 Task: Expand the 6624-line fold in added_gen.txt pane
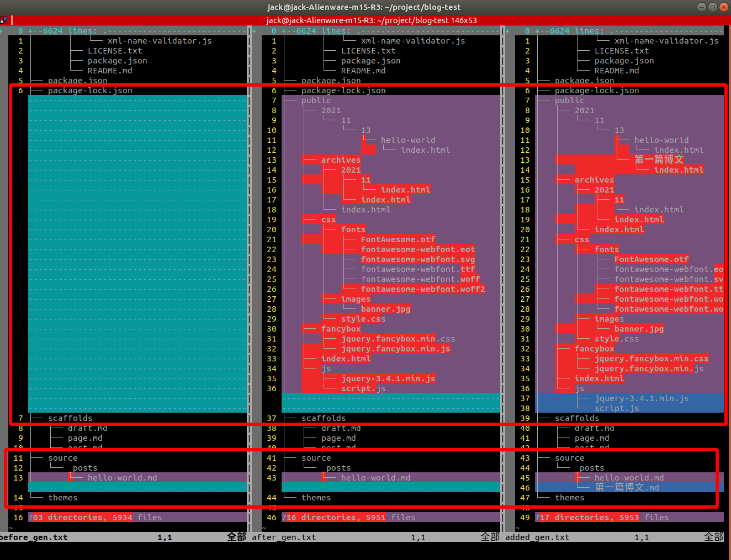[617, 31]
